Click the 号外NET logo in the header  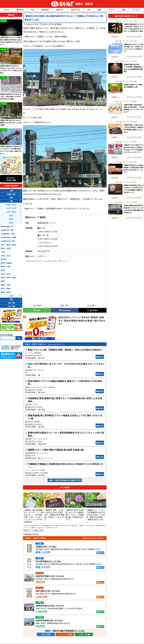pyautogui.click(x=62, y=4)
